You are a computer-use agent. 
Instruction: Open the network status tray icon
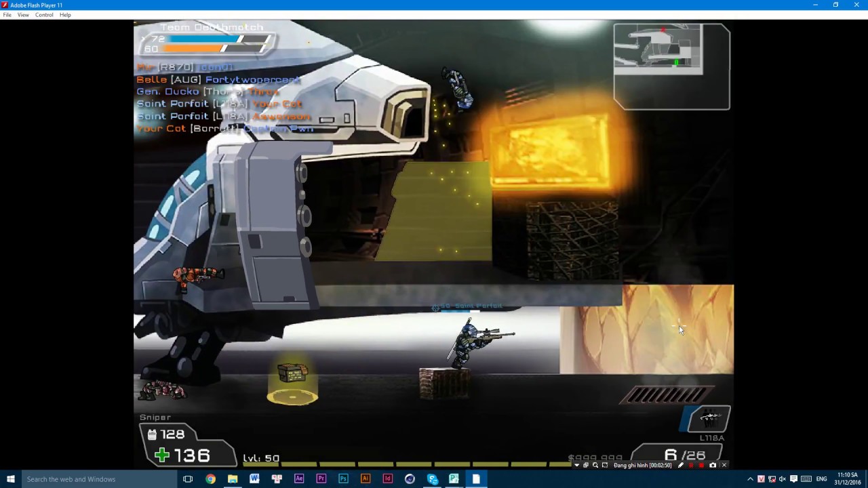pos(772,479)
